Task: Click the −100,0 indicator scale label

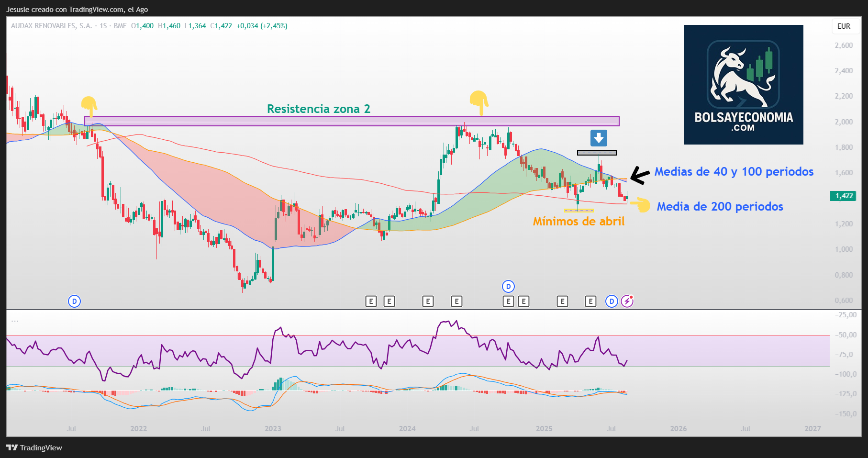Action: 846,374
